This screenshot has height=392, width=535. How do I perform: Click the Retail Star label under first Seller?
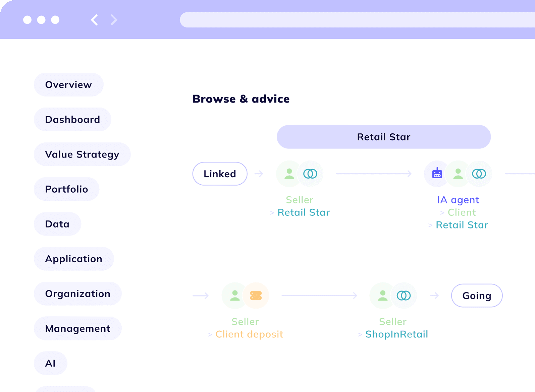tap(304, 212)
